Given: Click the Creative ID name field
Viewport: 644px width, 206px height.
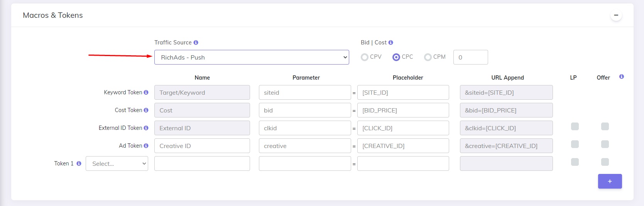Looking at the screenshot, I should point(202,146).
